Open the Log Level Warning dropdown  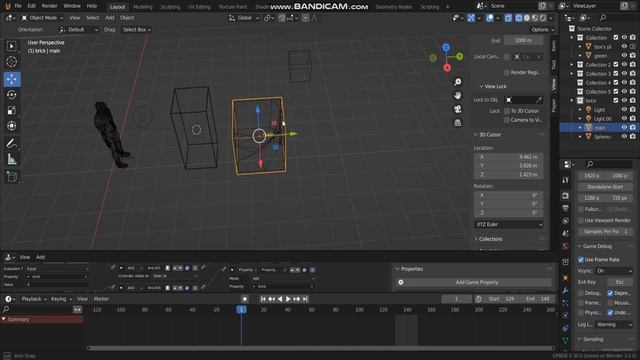pos(614,324)
